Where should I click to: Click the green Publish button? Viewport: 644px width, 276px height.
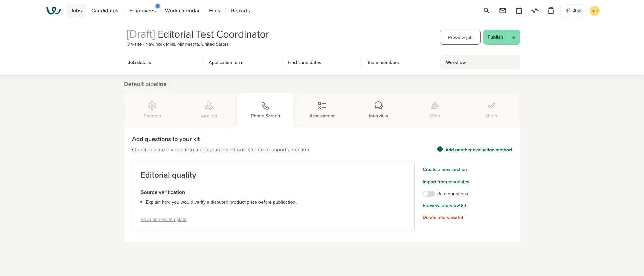coord(495,37)
